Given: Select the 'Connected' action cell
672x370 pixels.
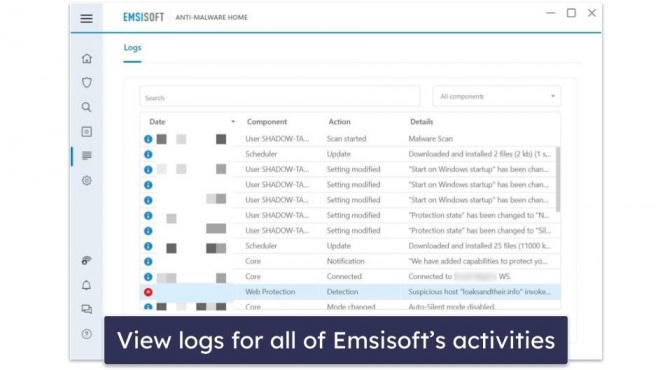Looking at the screenshot, I should point(344,277).
